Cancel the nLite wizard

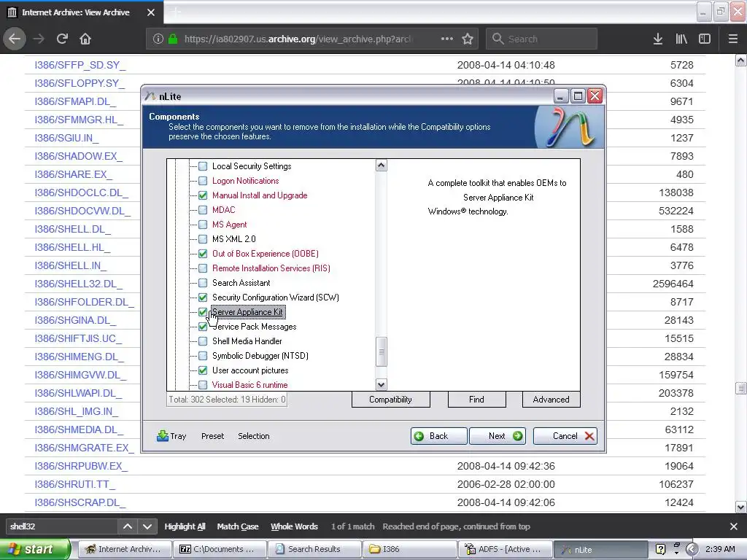tap(565, 436)
